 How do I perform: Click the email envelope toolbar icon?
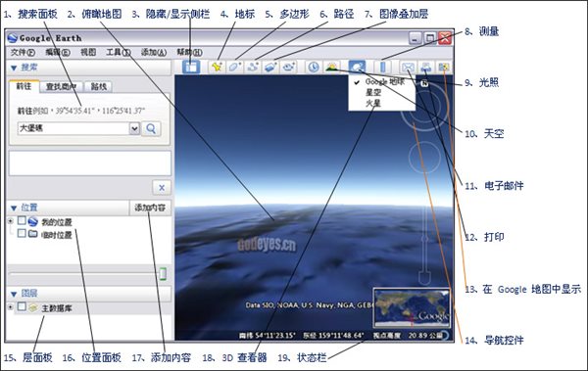[408, 68]
